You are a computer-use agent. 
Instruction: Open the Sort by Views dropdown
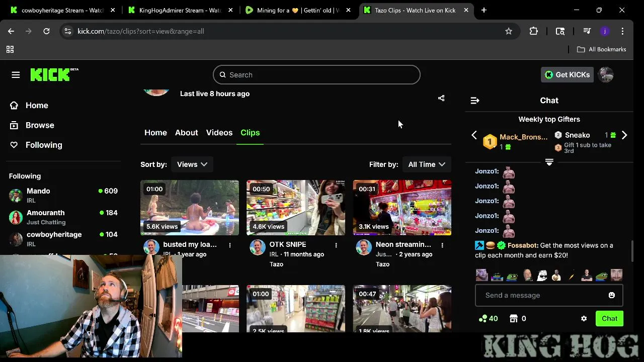point(192,164)
